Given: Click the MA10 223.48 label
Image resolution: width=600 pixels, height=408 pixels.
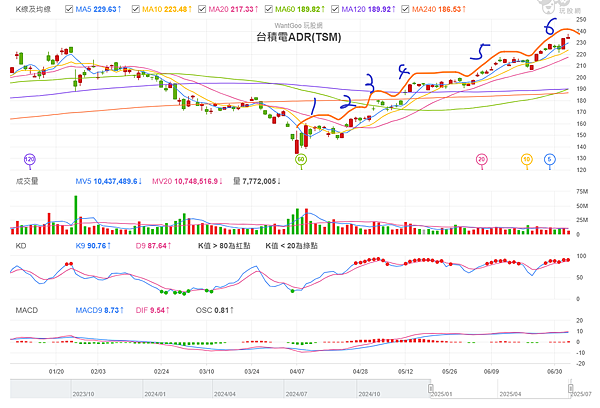Looking at the screenshot, I should (x=167, y=9).
